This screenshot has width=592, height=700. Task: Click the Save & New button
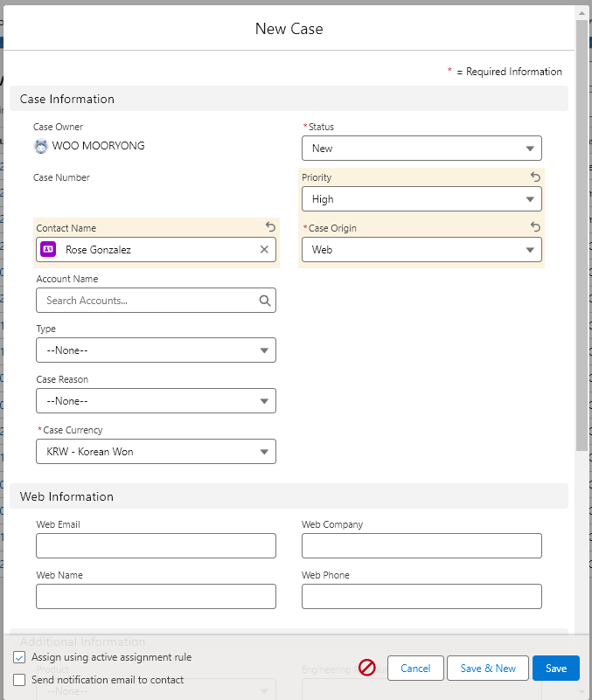tap(488, 669)
